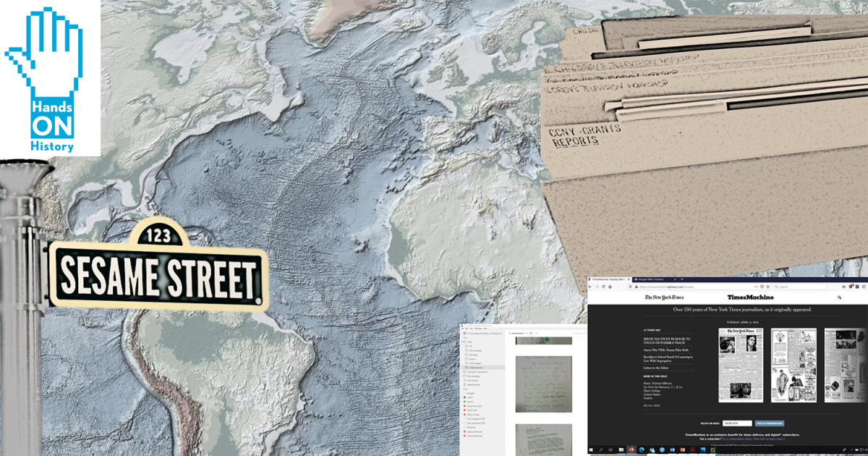Open Windows taskbar search

(600, 449)
